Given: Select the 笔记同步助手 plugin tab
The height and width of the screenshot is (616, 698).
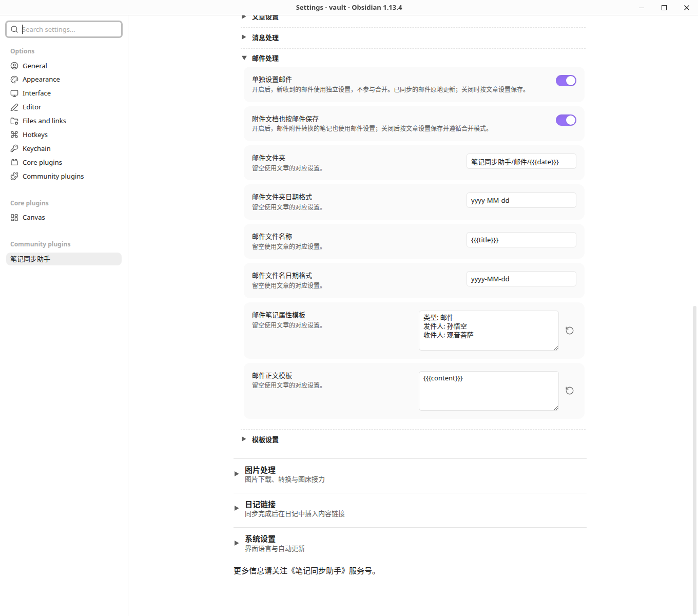Looking at the screenshot, I should point(64,259).
